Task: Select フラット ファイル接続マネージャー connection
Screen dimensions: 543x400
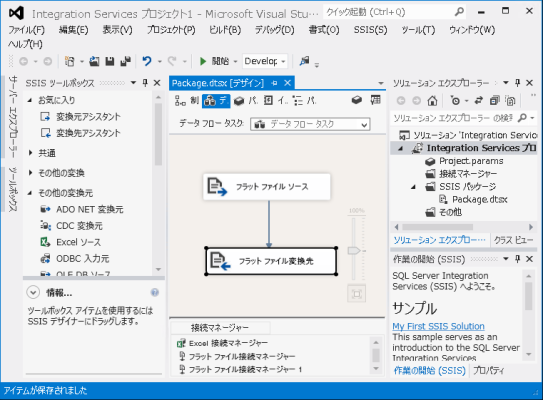Action: tap(237, 356)
